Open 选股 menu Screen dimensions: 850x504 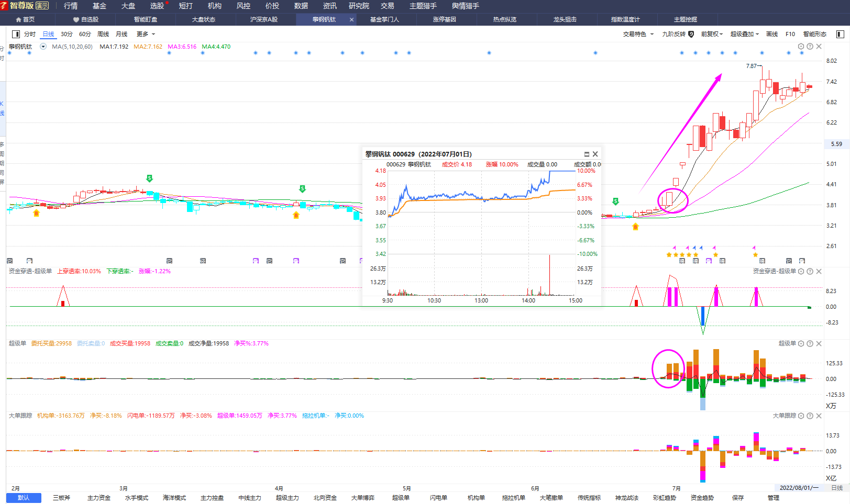(x=157, y=6)
